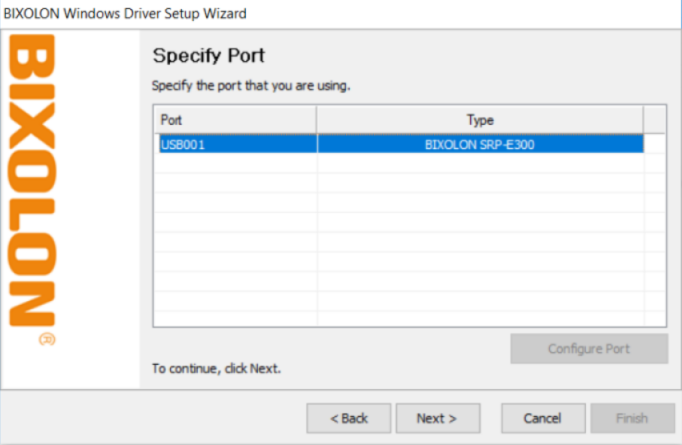Go back with the < Back button

(348, 418)
